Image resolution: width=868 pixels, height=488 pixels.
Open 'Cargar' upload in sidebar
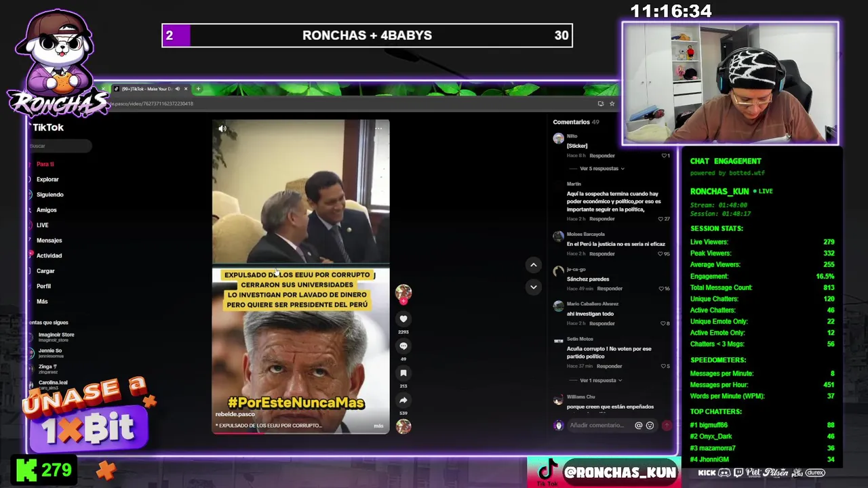(45, 271)
